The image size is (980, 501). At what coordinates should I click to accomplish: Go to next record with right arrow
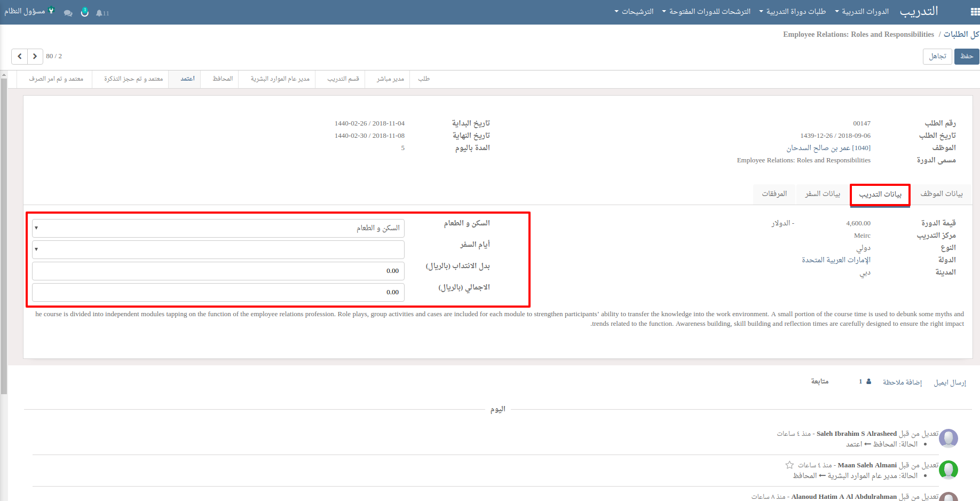(35, 56)
